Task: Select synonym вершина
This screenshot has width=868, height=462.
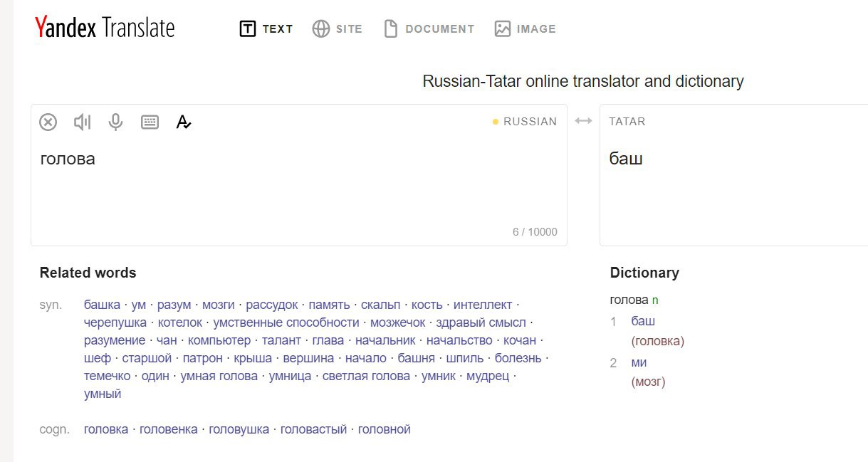Action: [309, 358]
